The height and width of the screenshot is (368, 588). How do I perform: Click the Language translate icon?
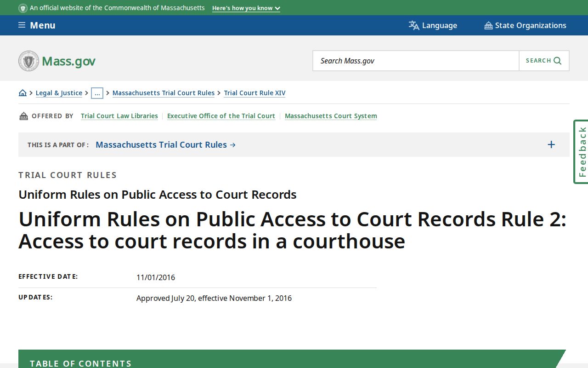pos(414,25)
